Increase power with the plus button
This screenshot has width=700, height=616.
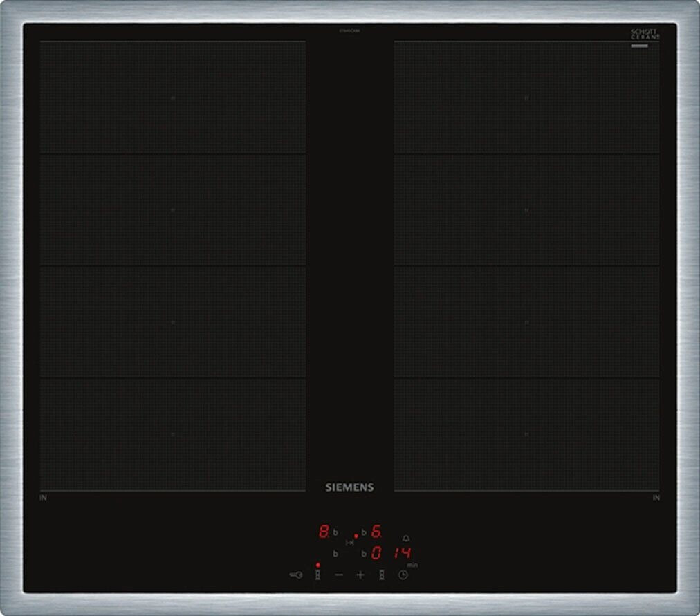[360, 575]
